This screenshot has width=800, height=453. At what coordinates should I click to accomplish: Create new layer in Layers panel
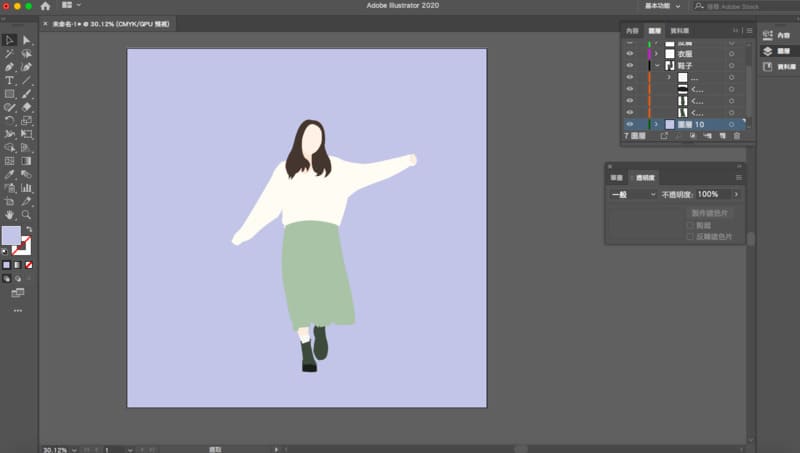coord(722,136)
